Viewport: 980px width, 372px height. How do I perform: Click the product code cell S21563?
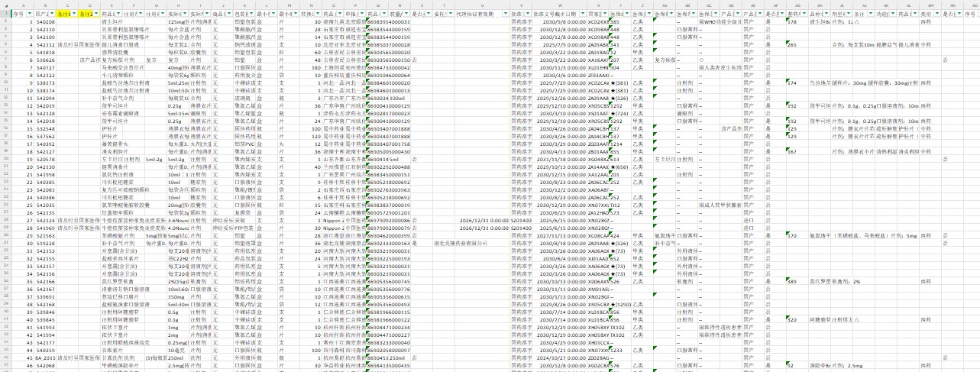(x=46, y=235)
